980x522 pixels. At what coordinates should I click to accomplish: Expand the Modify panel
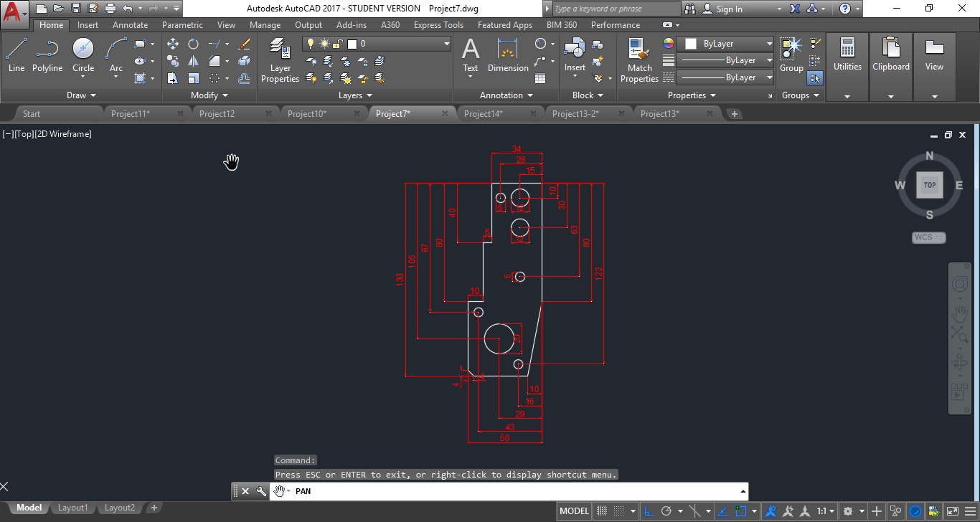pyautogui.click(x=207, y=95)
